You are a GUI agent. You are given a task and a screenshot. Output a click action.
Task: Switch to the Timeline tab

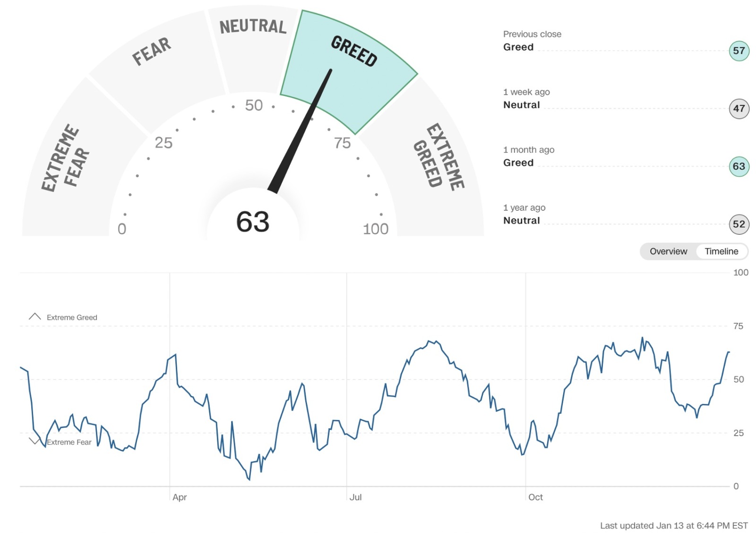(x=721, y=251)
